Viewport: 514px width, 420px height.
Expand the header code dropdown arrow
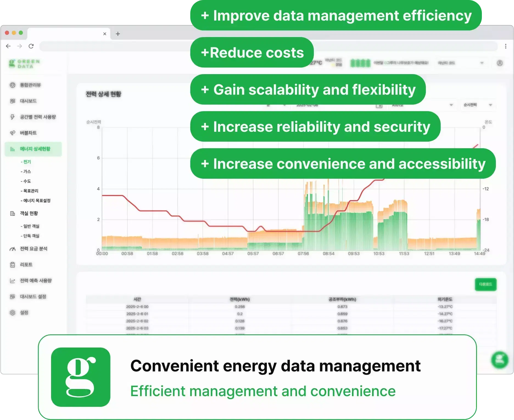482,63
